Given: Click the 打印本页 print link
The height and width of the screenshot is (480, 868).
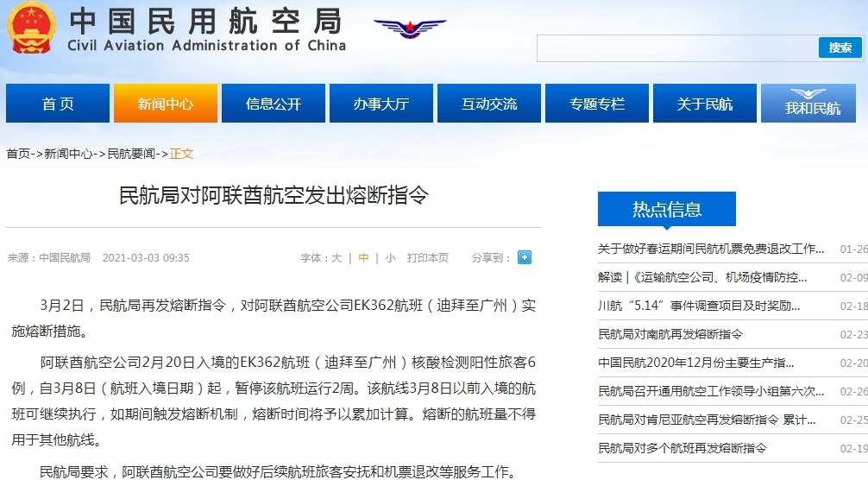Looking at the screenshot, I should (x=428, y=257).
